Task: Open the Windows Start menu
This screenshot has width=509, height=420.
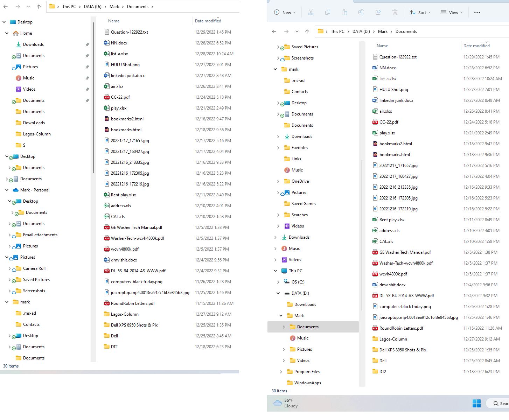Action: pos(476,403)
